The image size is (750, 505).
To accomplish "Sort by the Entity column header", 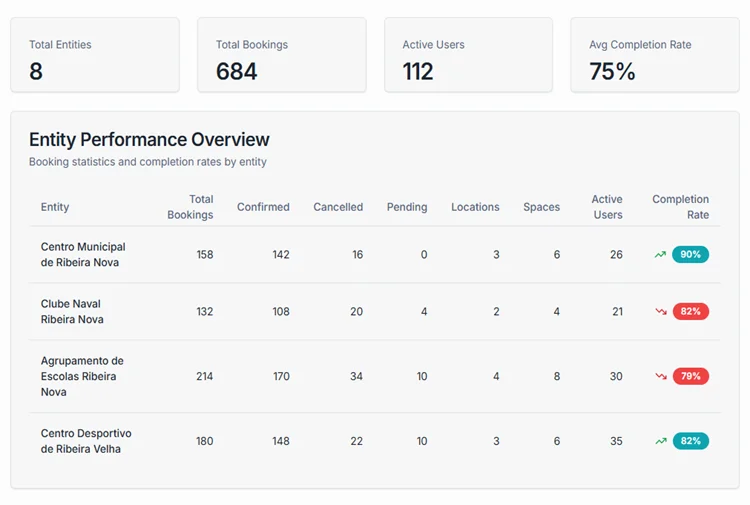I will click(x=55, y=207).
